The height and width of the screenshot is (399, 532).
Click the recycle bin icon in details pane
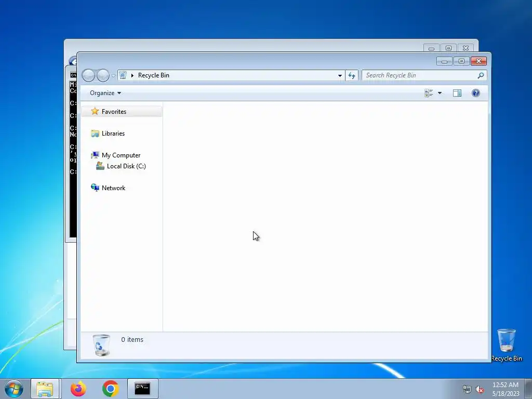(x=101, y=345)
